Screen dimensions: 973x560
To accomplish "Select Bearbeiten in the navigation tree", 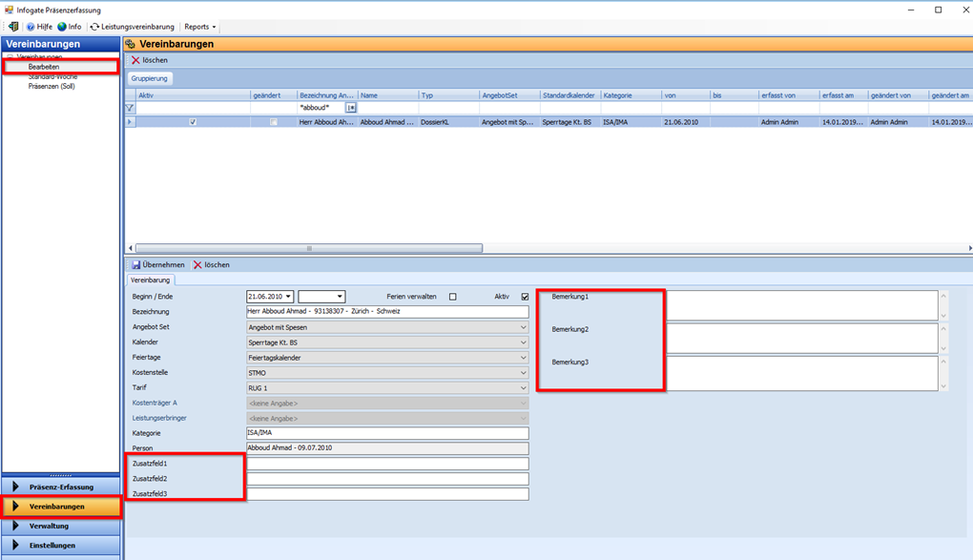I will [x=44, y=67].
